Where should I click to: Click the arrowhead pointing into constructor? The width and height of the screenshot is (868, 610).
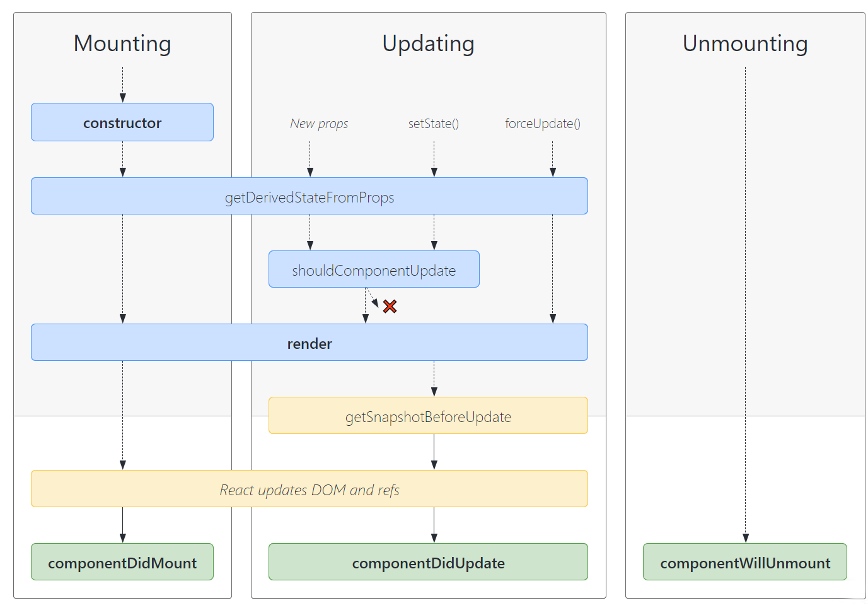(123, 98)
